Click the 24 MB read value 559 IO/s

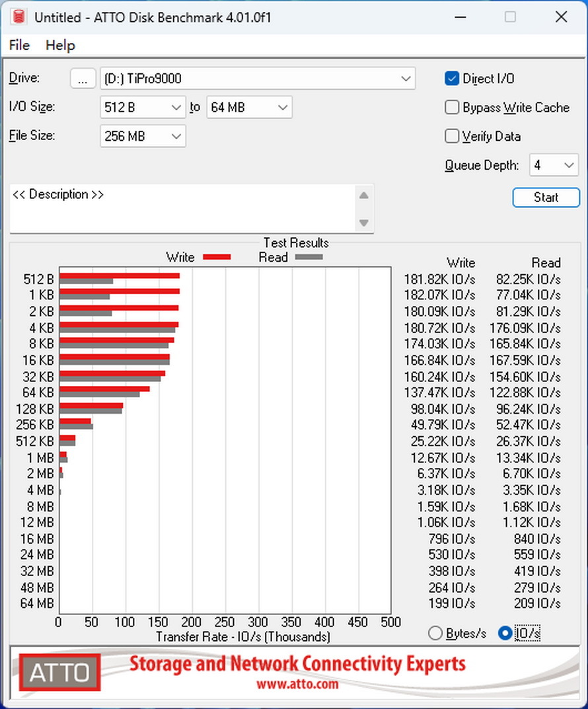point(537,554)
